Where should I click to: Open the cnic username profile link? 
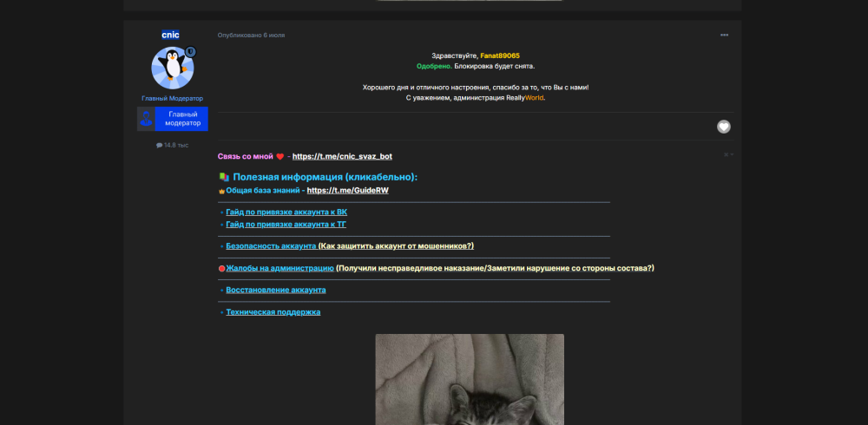click(x=170, y=35)
